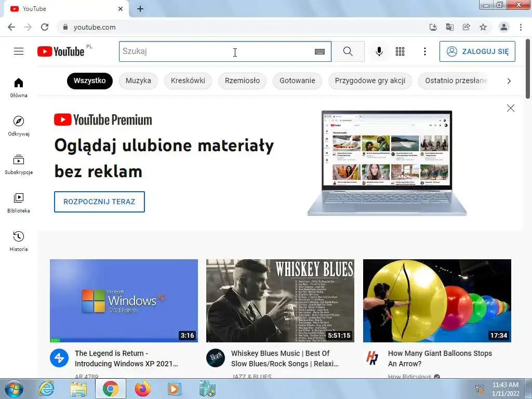Open Subskrypcje in sidebar
This screenshot has width=532, height=399.
point(19,165)
